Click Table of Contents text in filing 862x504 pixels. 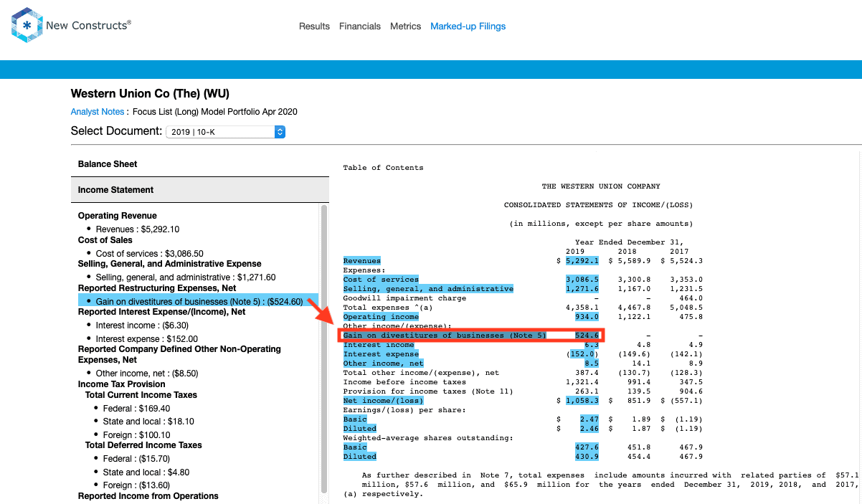point(383,168)
